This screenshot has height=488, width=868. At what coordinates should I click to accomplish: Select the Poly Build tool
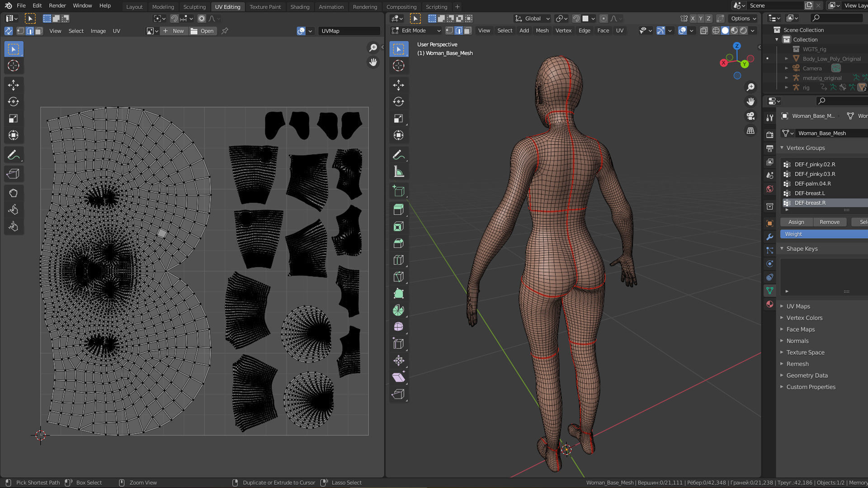click(399, 293)
